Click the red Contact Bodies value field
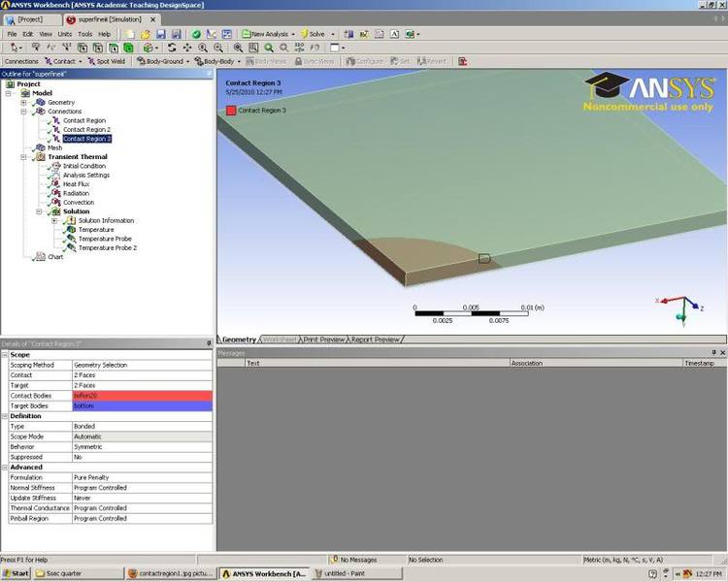 click(143, 396)
